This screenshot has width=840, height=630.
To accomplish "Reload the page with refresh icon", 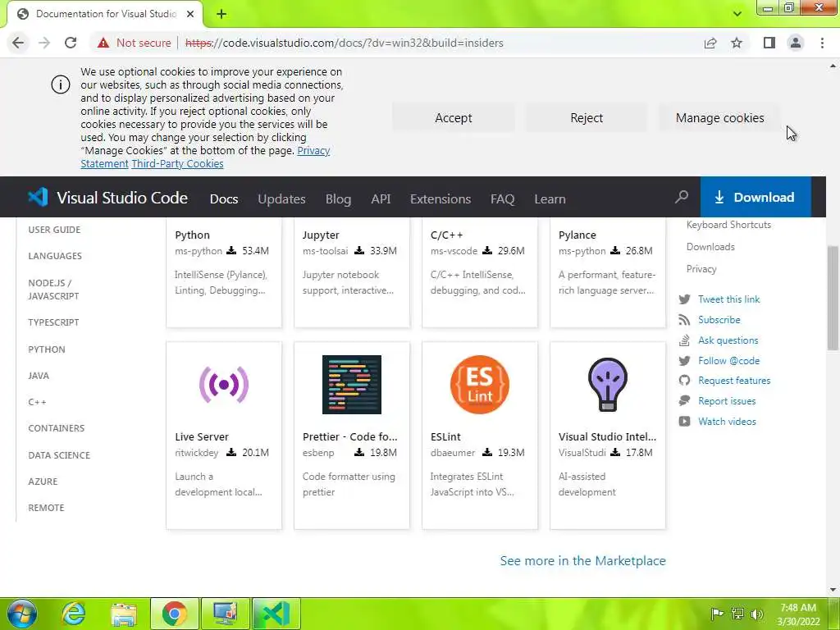I will point(71,43).
